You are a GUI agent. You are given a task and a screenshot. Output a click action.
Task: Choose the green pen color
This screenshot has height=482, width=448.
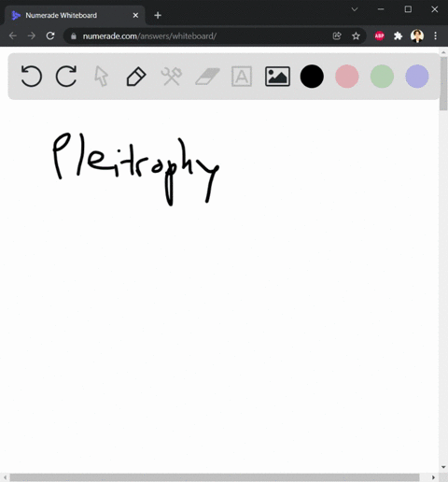pos(382,77)
